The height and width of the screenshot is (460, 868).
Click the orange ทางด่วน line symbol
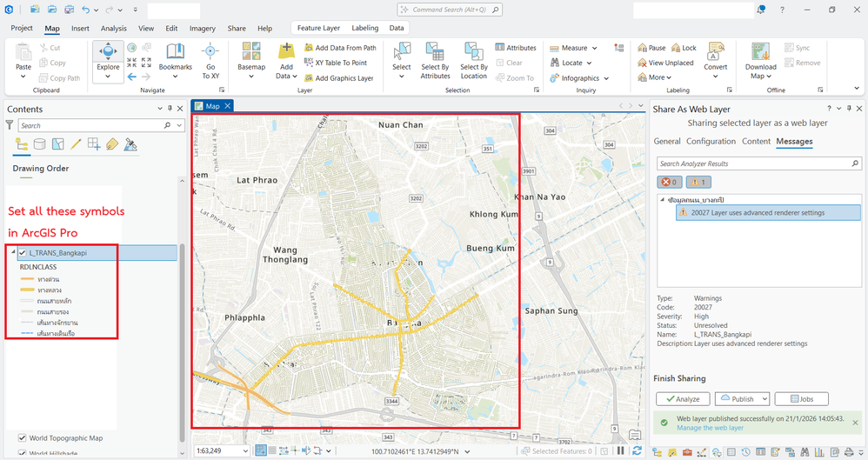click(x=27, y=279)
